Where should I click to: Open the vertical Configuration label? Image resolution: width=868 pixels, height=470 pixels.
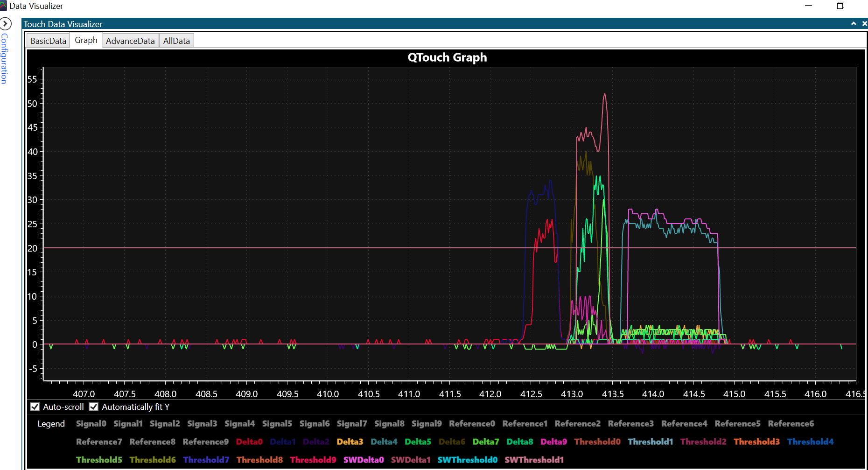pyautogui.click(x=4, y=58)
